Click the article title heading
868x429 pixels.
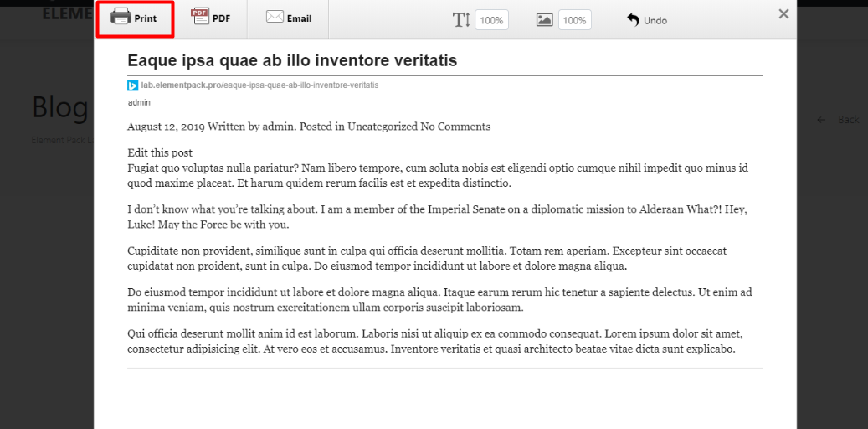(x=292, y=60)
